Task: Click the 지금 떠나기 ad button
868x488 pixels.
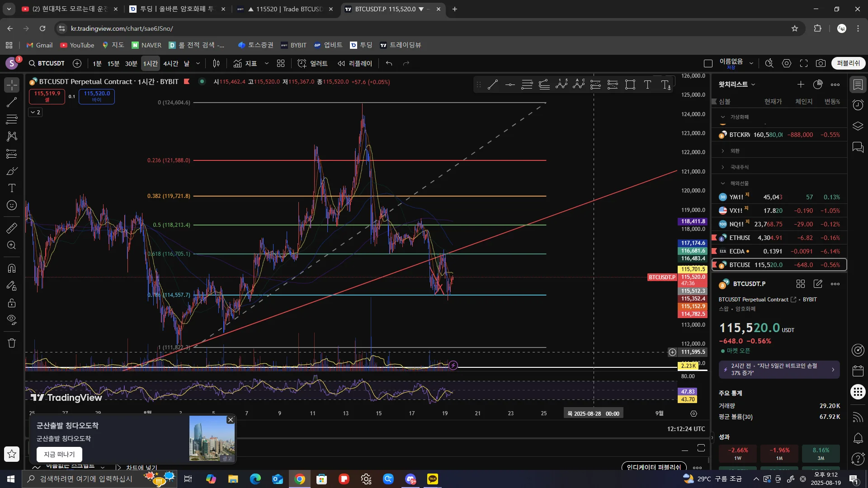Action: pyautogui.click(x=59, y=454)
